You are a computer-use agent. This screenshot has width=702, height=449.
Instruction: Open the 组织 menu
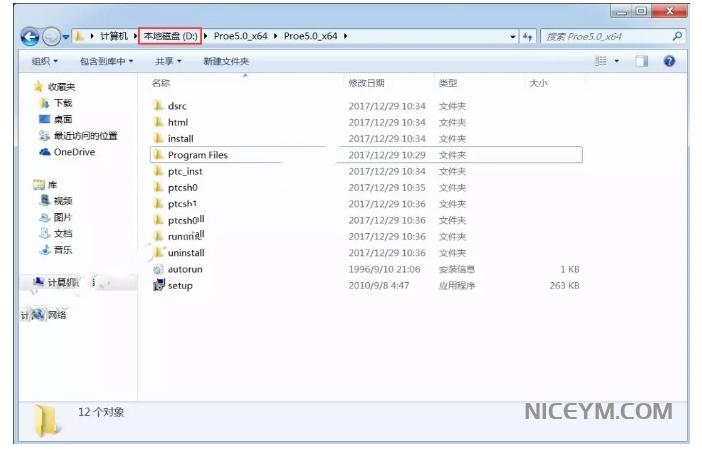click(45, 62)
